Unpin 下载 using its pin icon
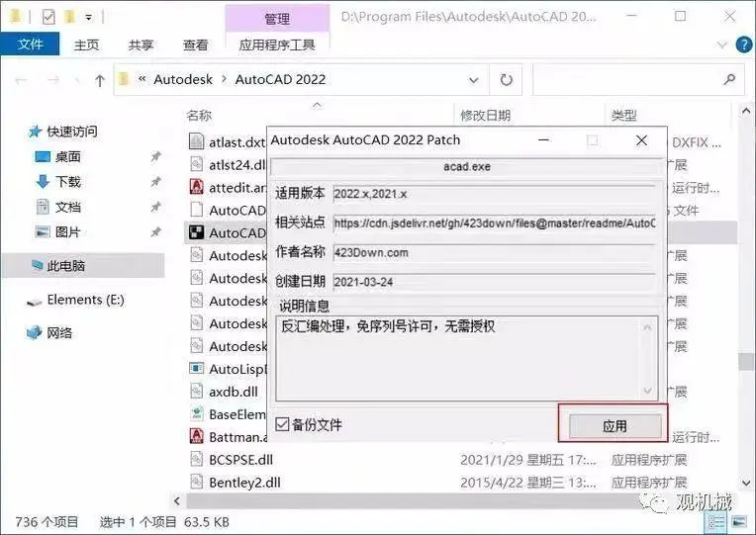Viewport: 756px width, 535px height. pos(155,182)
